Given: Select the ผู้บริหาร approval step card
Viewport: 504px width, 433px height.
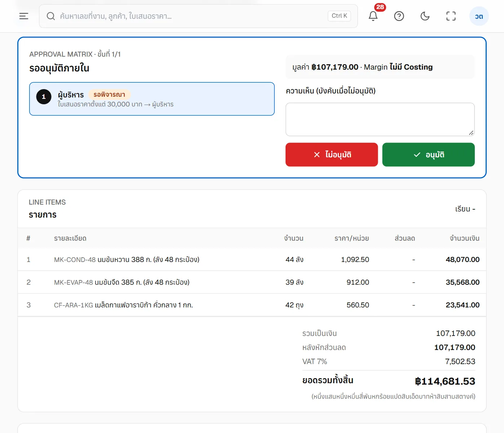Looking at the screenshot, I should coord(152,99).
